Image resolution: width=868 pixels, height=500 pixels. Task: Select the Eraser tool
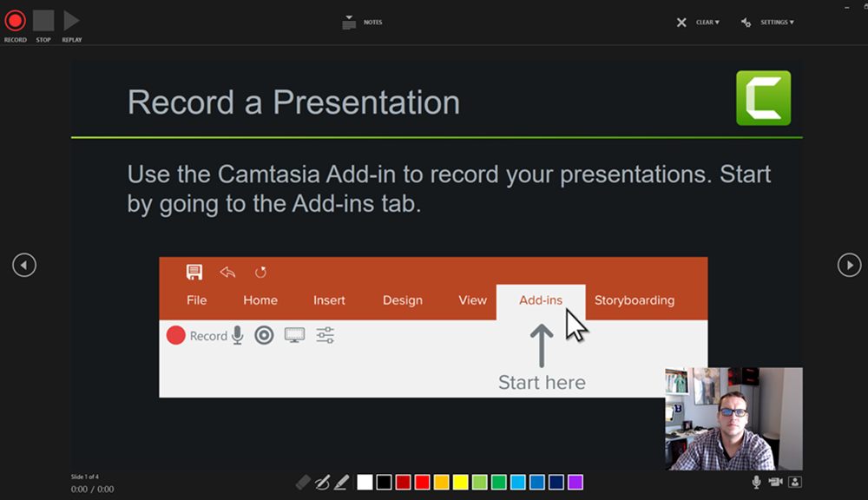303,483
